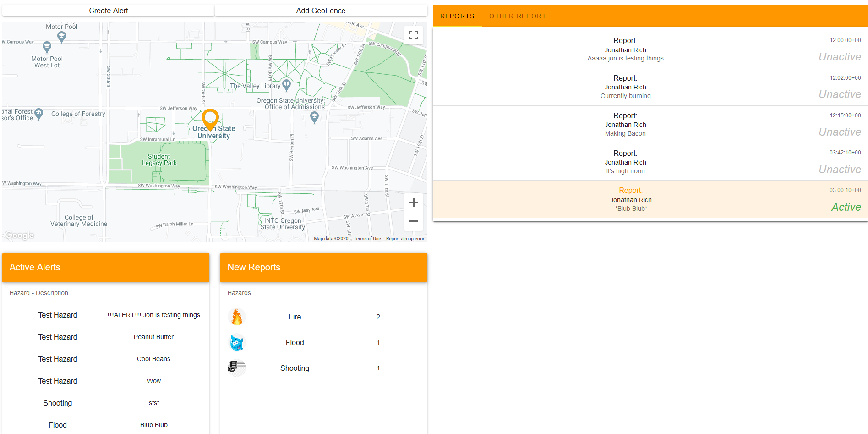Screen dimensions: 868x434
Task: Select the Reports tab
Action: tap(457, 16)
